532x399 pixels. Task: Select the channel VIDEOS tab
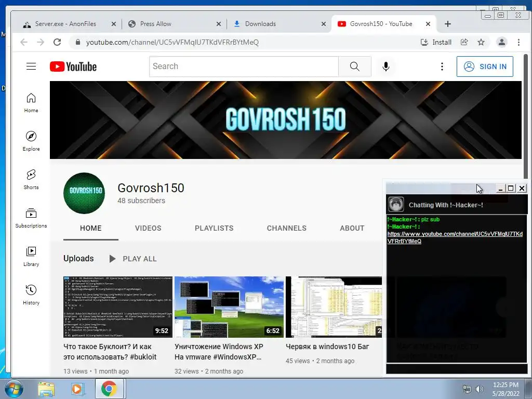click(x=148, y=229)
